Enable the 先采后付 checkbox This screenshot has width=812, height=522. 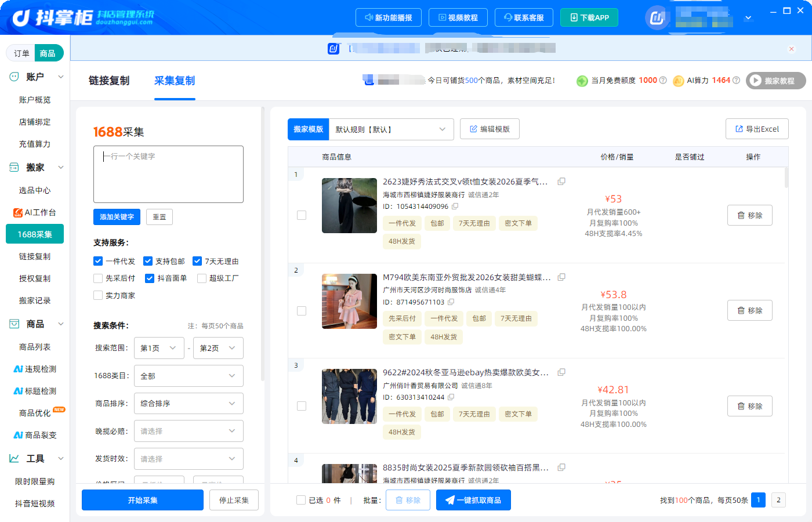[98, 278]
